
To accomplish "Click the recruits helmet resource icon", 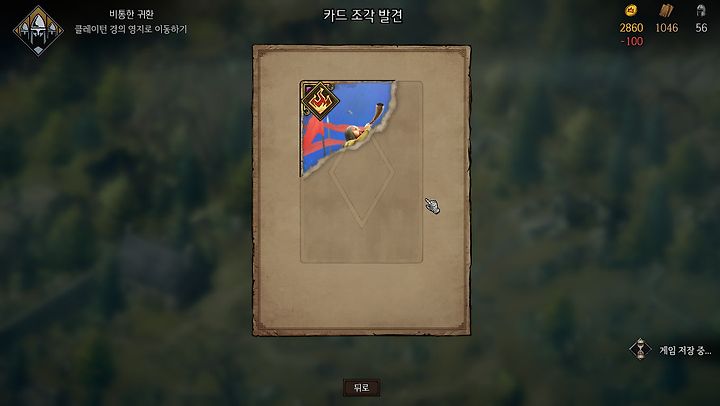I will (x=701, y=11).
